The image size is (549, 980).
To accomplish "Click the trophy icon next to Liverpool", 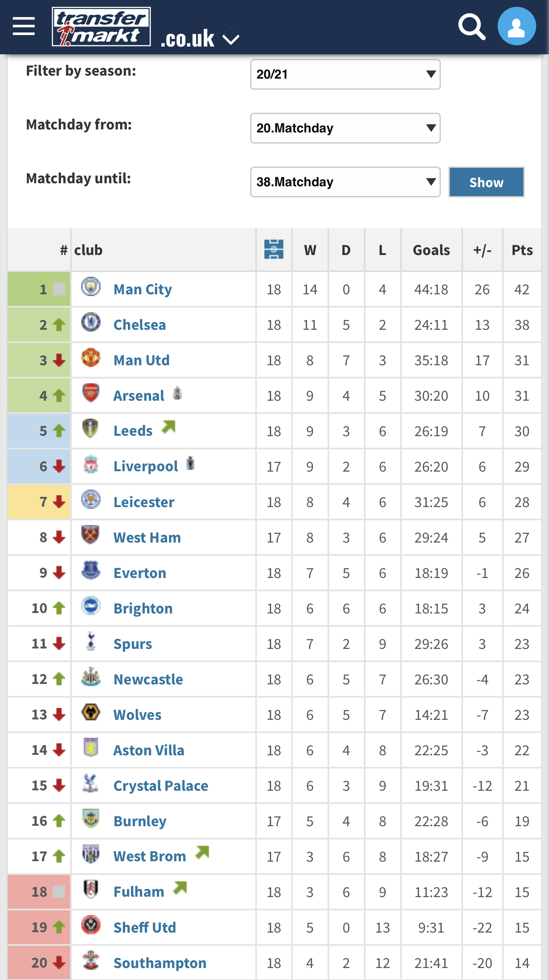I will 190,463.
